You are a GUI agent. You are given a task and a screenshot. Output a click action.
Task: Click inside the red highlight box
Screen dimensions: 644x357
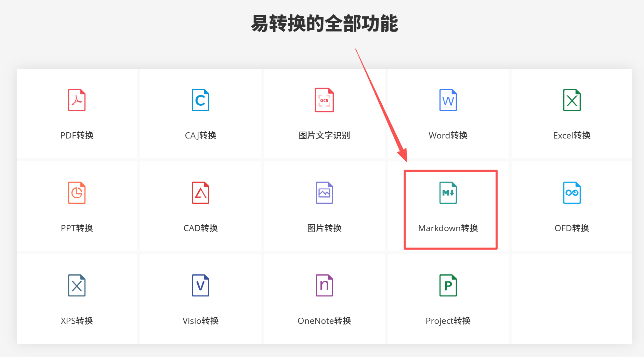(x=450, y=209)
